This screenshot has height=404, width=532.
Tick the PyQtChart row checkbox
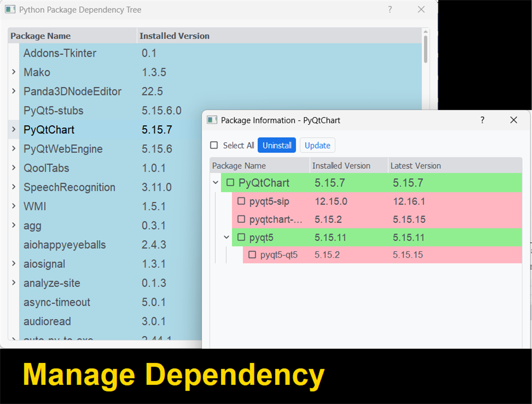(230, 183)
